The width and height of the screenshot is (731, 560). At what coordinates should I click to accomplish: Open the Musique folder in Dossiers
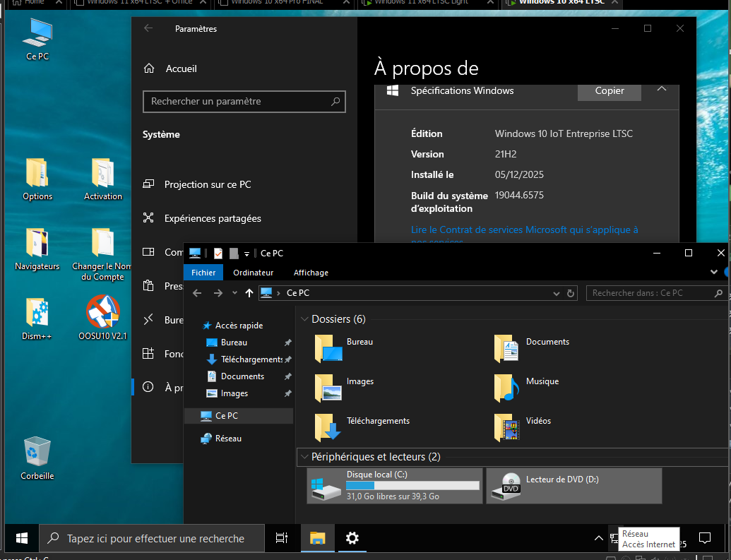click(526, 388)
